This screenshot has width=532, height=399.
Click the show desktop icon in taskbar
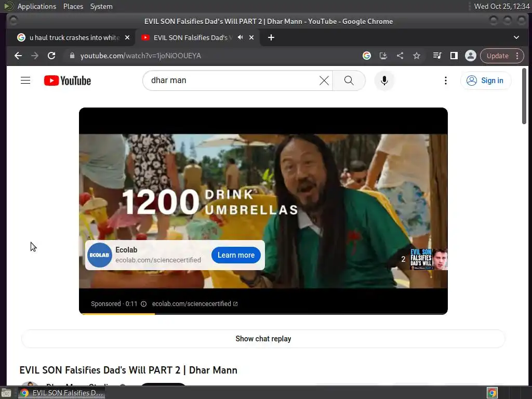tap(6, 393)
